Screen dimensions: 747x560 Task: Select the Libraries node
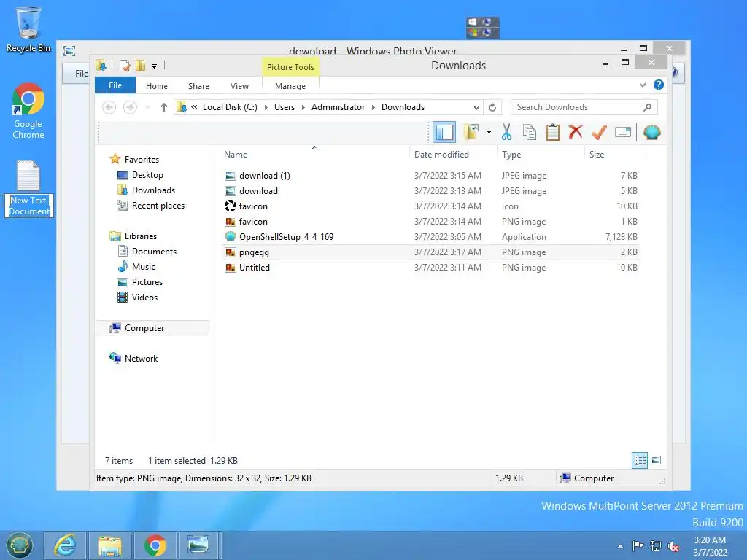140,236
